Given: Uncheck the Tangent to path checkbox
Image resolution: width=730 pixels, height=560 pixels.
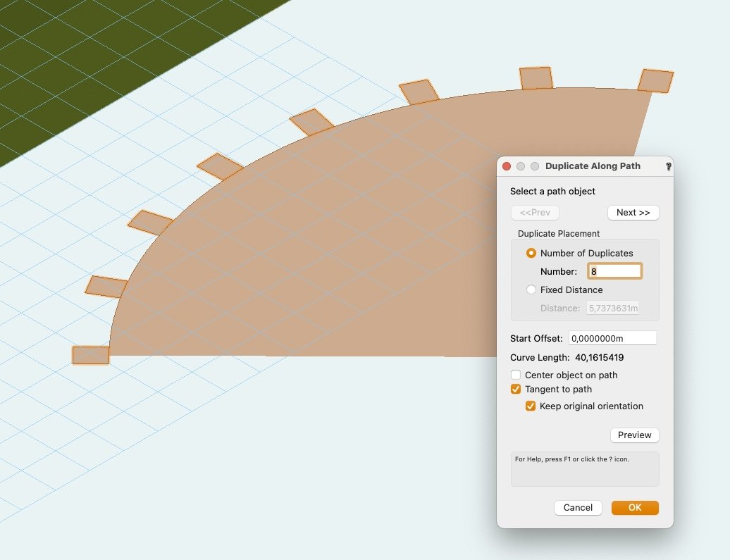Looking at the screenshot, I should pos(516,390).
